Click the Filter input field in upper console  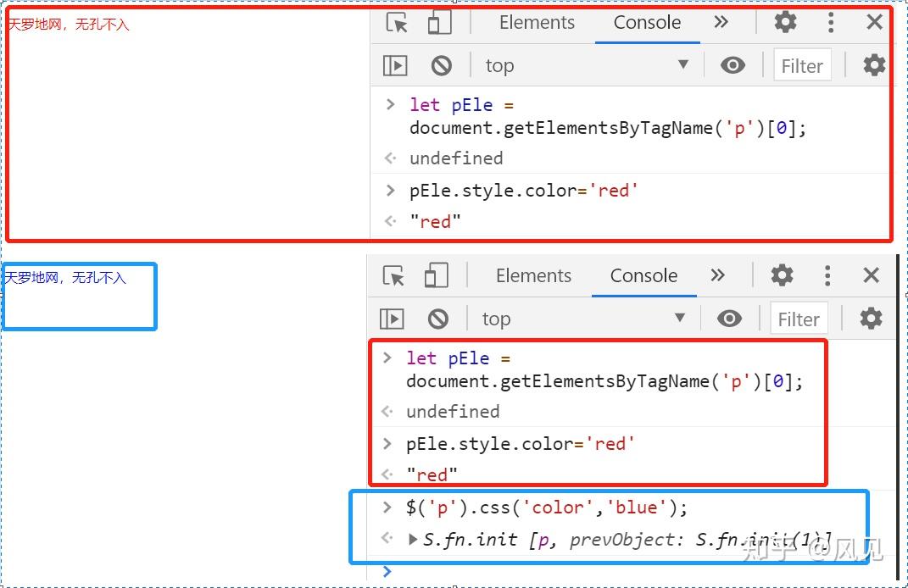click(x=802, y=65)
